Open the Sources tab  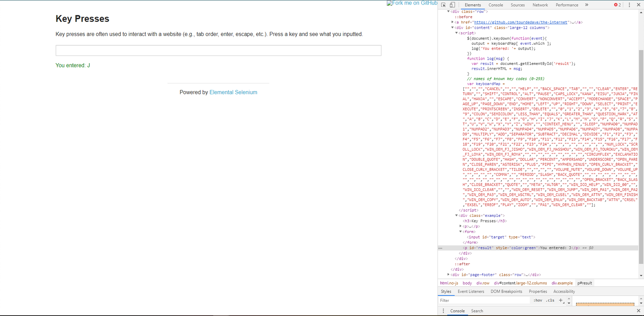(518, 5)
